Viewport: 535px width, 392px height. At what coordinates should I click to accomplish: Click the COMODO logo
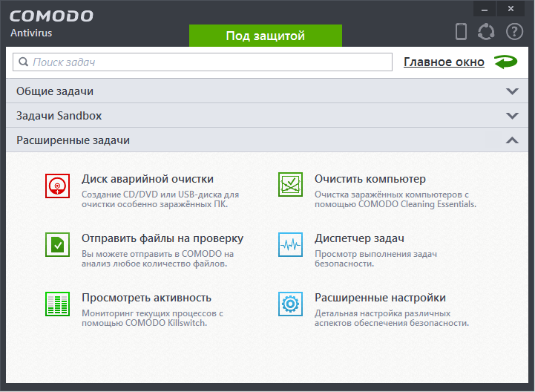coord(51,16)
